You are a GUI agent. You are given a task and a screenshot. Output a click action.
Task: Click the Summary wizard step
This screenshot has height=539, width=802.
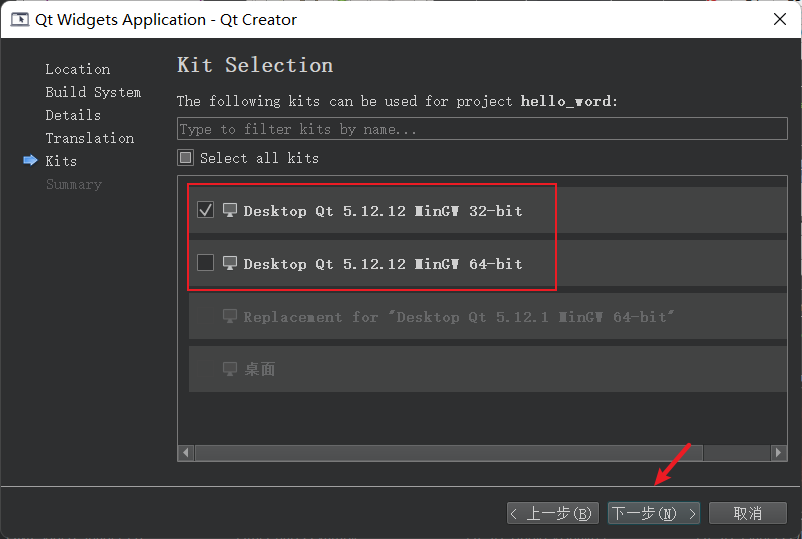pyautogui.click(x=74, y=184)
